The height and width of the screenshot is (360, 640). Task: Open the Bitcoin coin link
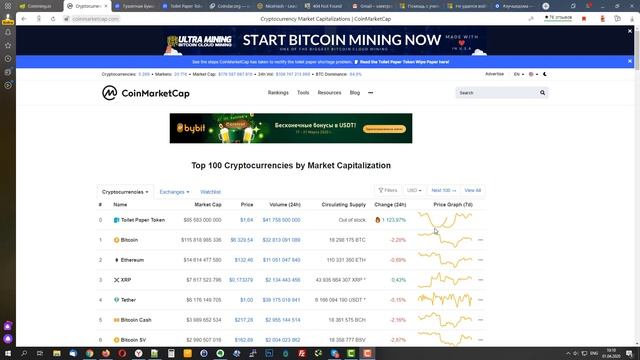129,240
